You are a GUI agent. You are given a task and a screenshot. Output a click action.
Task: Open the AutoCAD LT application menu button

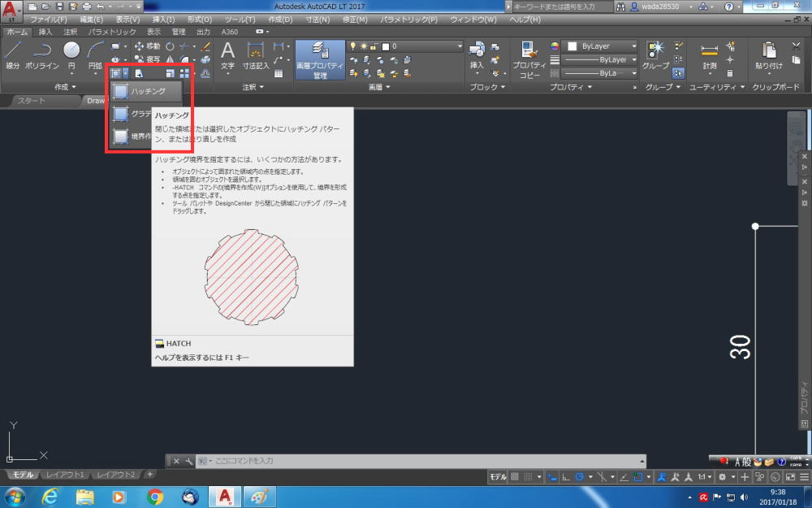pos(11,11)
